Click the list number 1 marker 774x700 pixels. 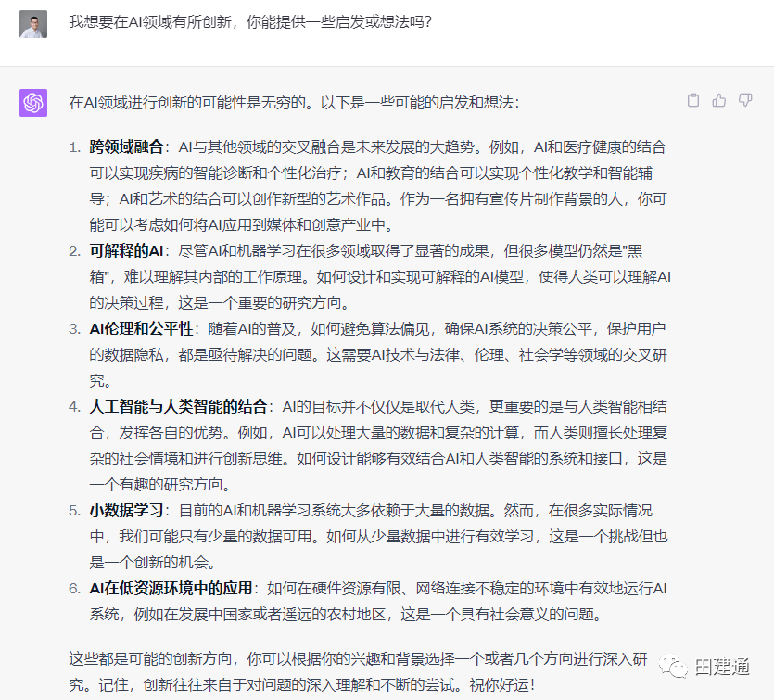[x=75, y=146]
